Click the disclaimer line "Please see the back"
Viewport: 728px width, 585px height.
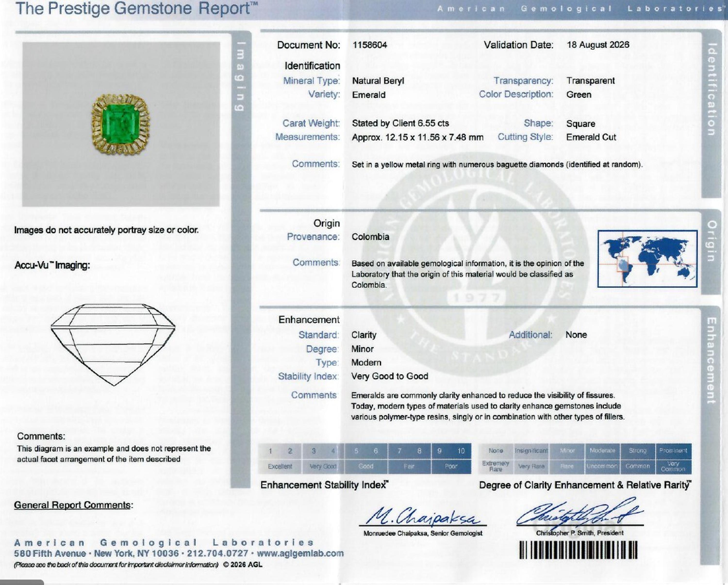point(116,565)
